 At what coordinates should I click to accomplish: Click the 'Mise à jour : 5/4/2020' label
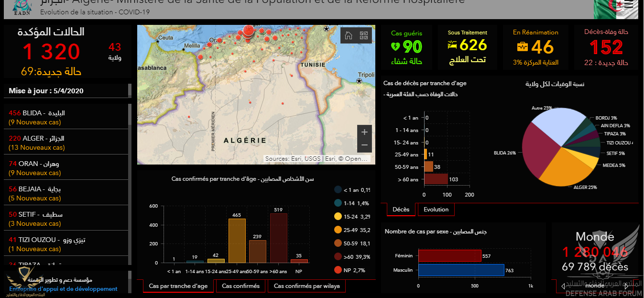click(x=46, y=91)
